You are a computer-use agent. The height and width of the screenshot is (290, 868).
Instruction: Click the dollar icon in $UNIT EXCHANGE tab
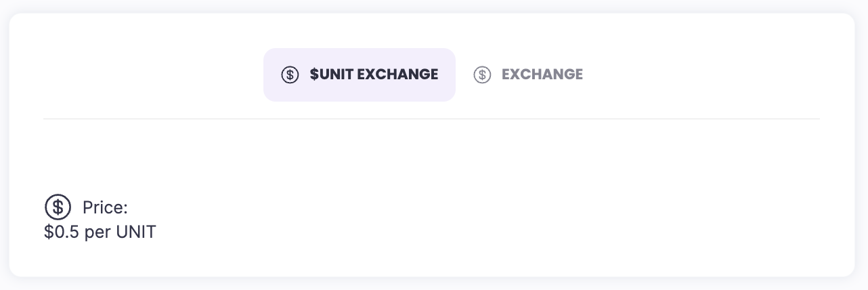click(290, 75)
